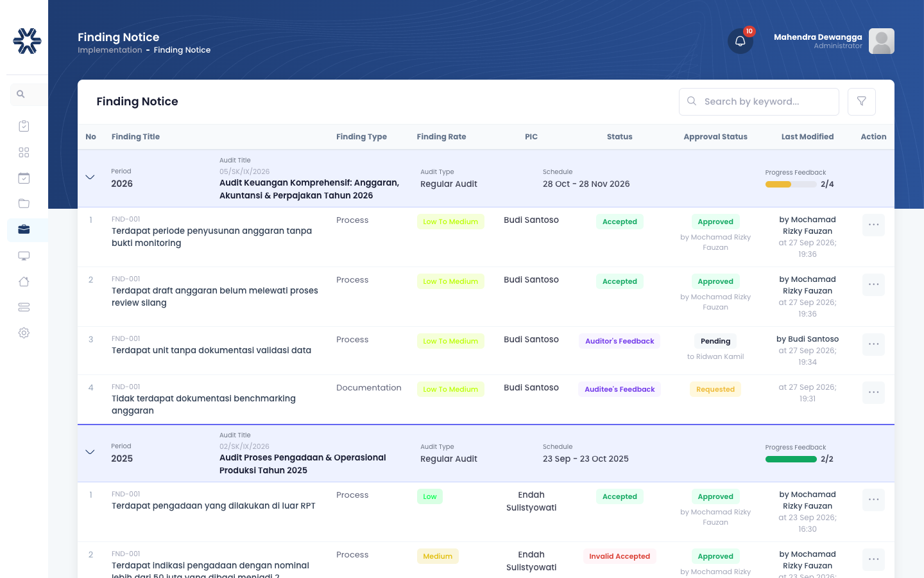Click the 2026 progress feedback bar
Image resolution: width=924 pixels, height=578 pixels.
click(791, 184)
